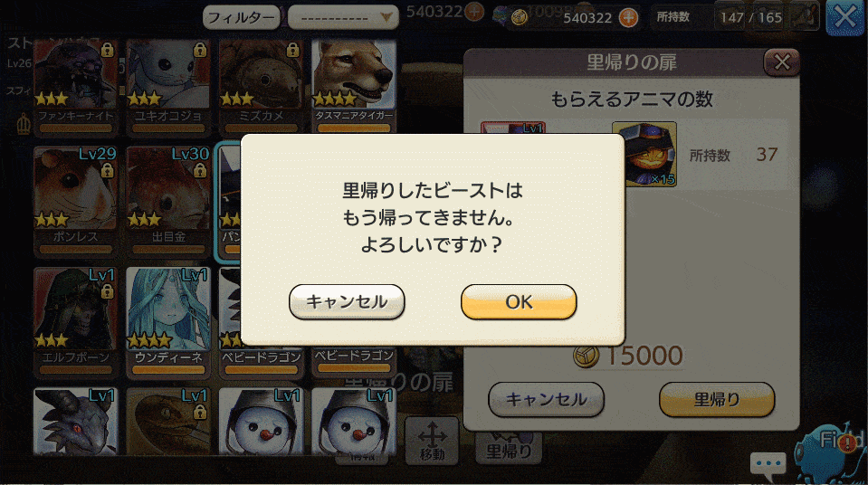This screenshot has width=868, height=485.
Task: Click the 移動 move arrows icon
Action: coord(432,441)
